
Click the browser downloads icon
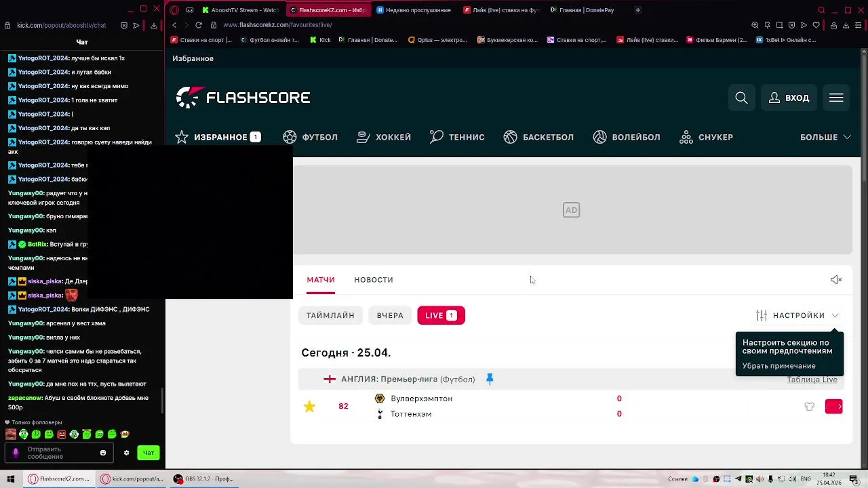(846, 25)
